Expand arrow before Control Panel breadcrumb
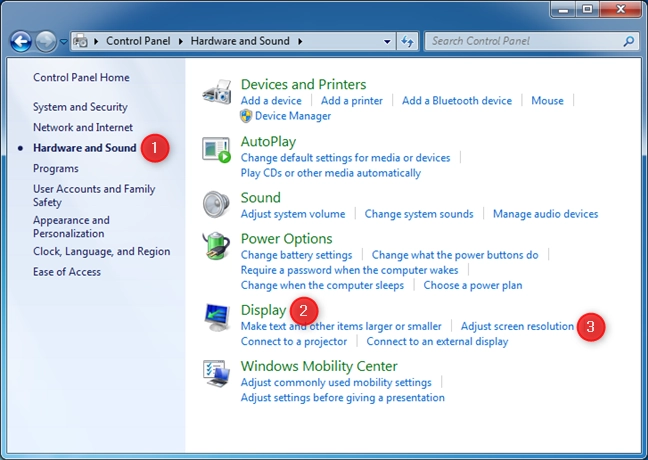The image size is (648, 460). (96, 41)
